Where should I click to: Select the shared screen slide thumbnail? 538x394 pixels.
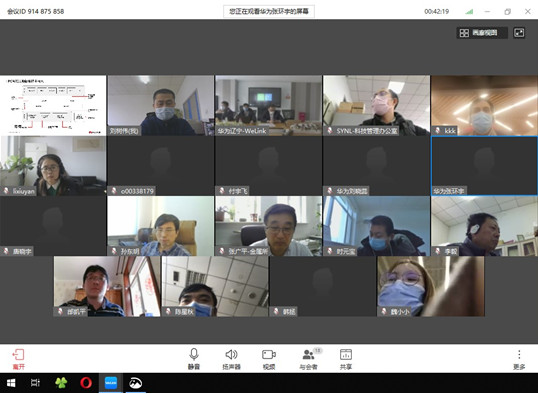pyautogui.click(x=53, y=105)
